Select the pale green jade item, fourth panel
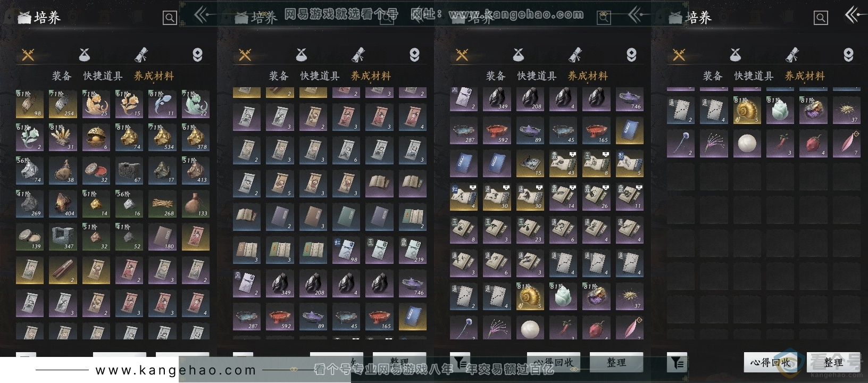This screenshot has height=383, width=868. pos(780,110)
